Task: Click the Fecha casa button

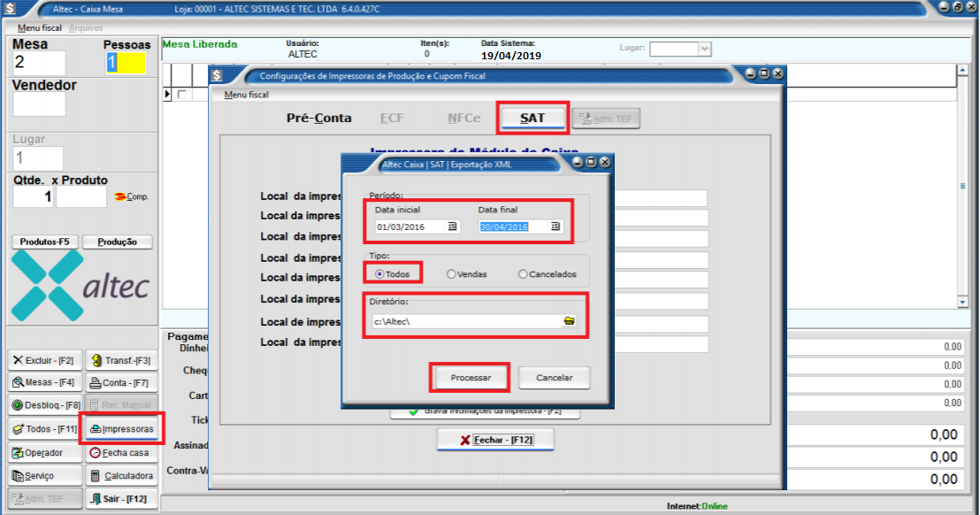Action: point(121,452)
